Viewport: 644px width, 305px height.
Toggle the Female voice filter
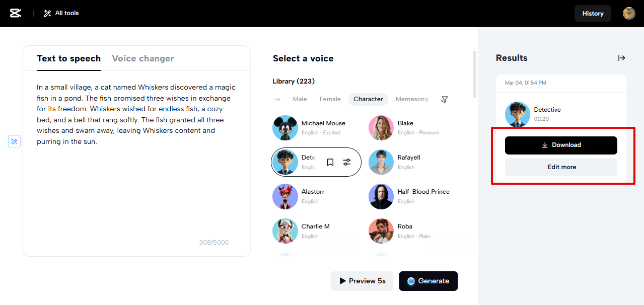(330, 99)
